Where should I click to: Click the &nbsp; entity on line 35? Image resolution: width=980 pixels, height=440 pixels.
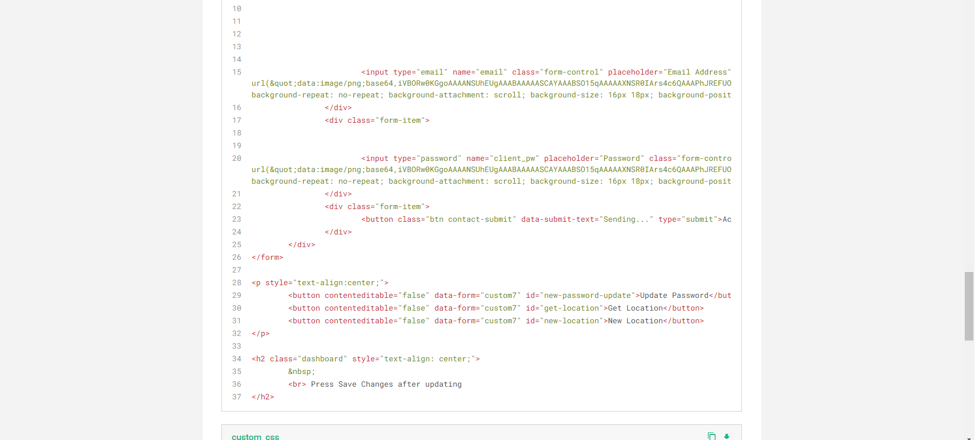(x=302, y=371)
